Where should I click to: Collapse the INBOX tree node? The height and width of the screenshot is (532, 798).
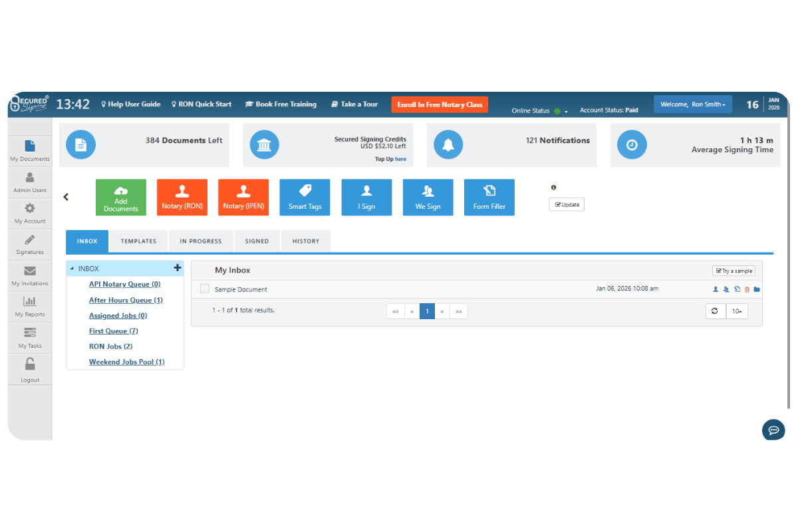[x=72, y=269]
